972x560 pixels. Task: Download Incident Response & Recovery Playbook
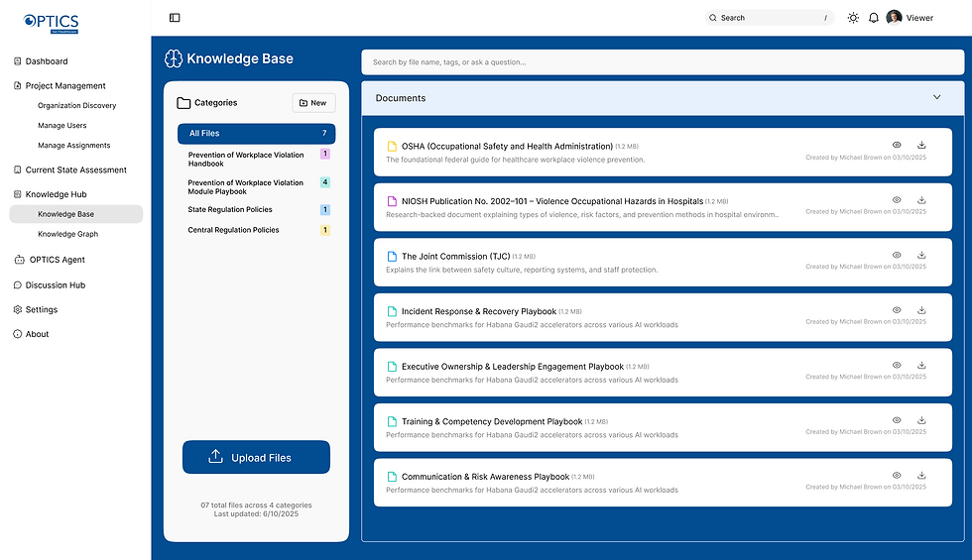tap(921, 310)
